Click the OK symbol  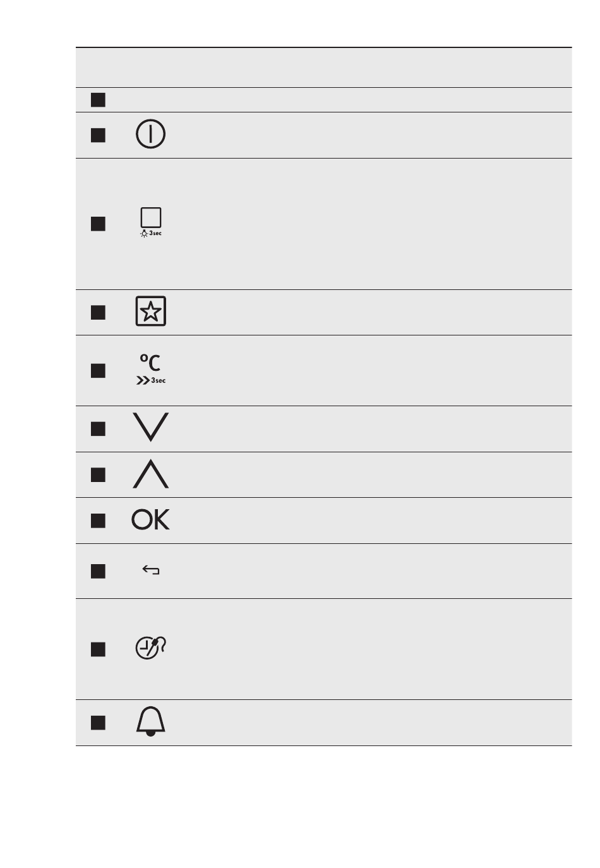[151, 519]
